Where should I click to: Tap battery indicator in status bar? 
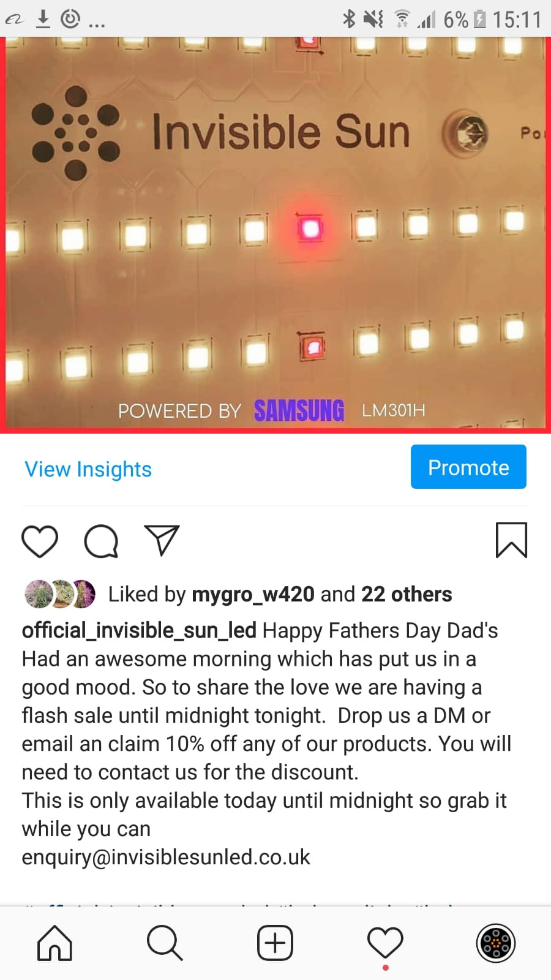480,20
